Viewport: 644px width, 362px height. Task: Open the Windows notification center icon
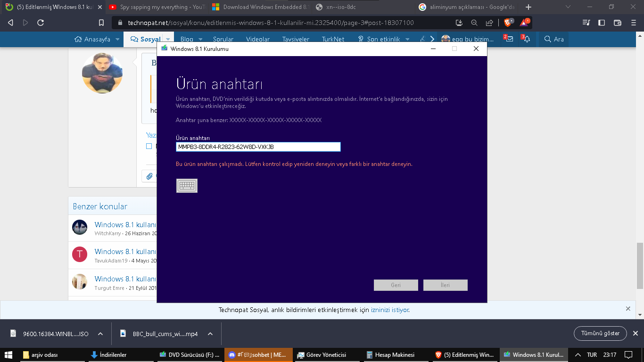coord(628,355)
